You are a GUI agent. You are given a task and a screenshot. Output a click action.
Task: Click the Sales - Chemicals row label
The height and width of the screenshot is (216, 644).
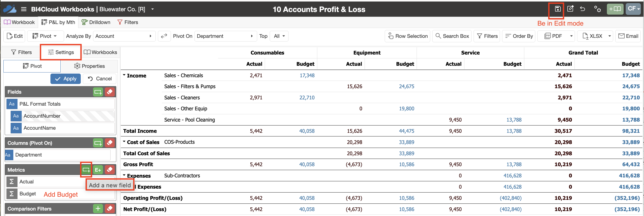pyautogui.click(x=183, y=75)
